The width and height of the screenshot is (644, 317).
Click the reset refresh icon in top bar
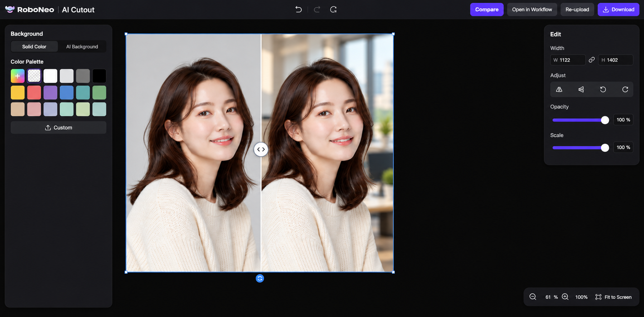[334, 9]
